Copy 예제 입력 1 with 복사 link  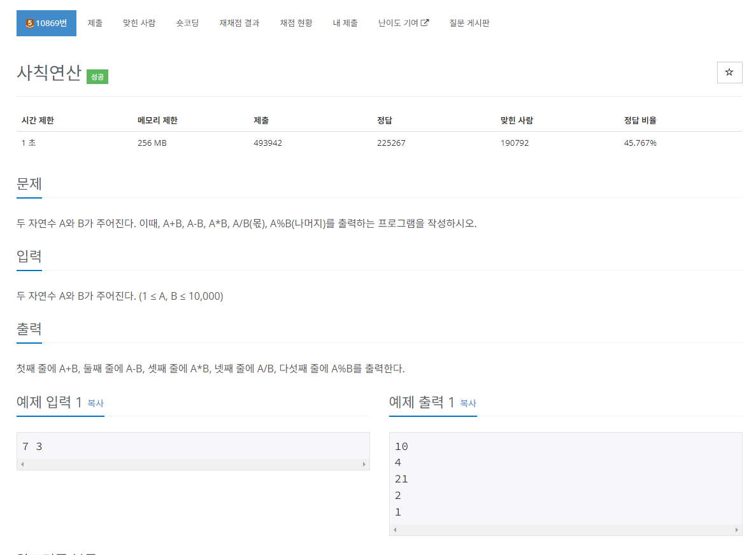(x=96, y=404)
